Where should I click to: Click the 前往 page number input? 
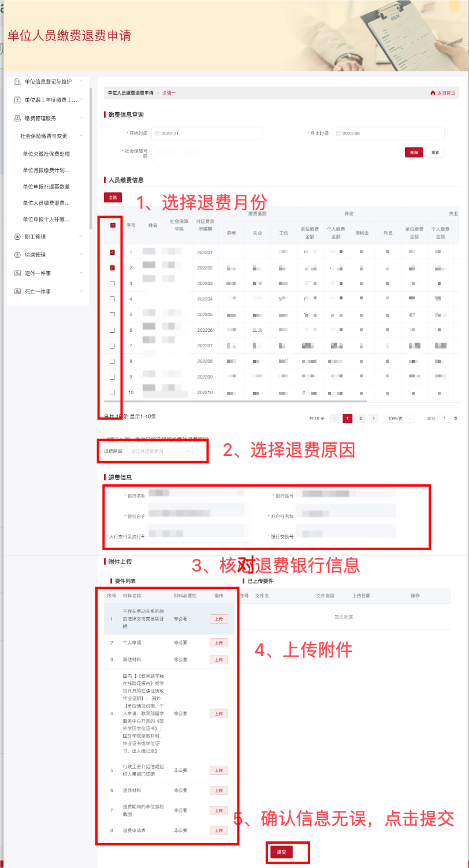point(445,418)
